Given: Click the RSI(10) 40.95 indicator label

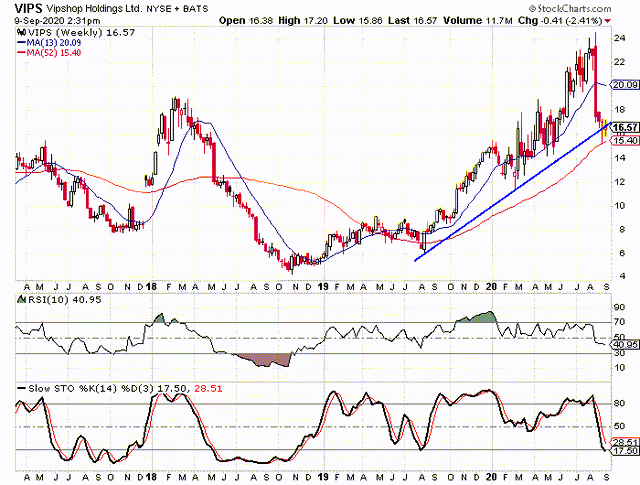Looking at the screenshot, I should (x=62, y=300).
